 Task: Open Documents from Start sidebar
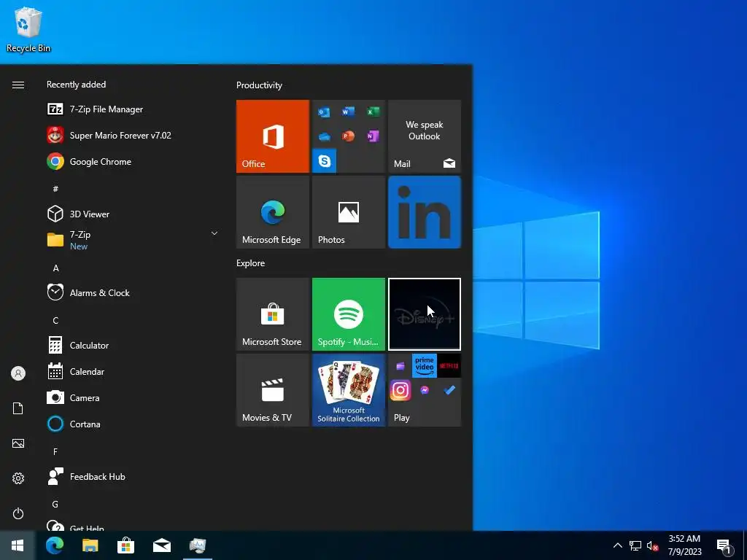coord(18,408)
